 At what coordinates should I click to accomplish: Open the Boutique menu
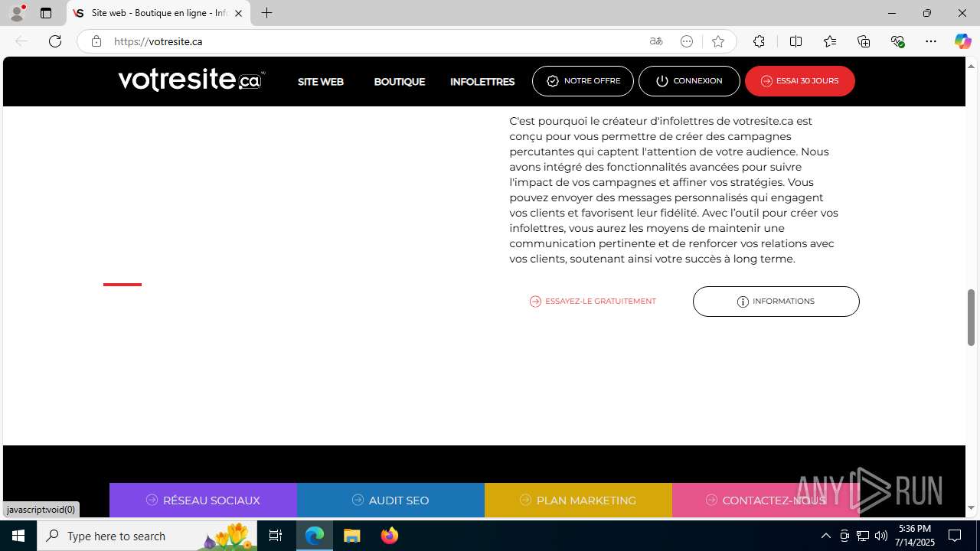coord(399,82)
